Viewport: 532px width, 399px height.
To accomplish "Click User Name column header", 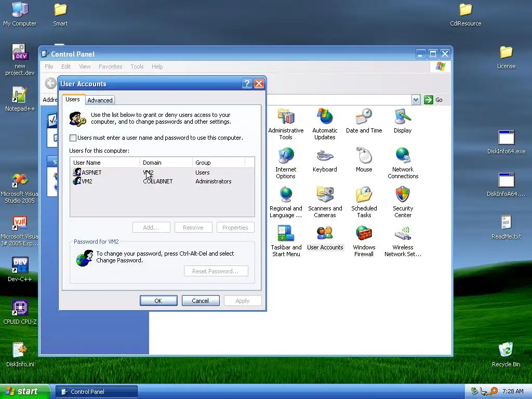I will [105, 163].
